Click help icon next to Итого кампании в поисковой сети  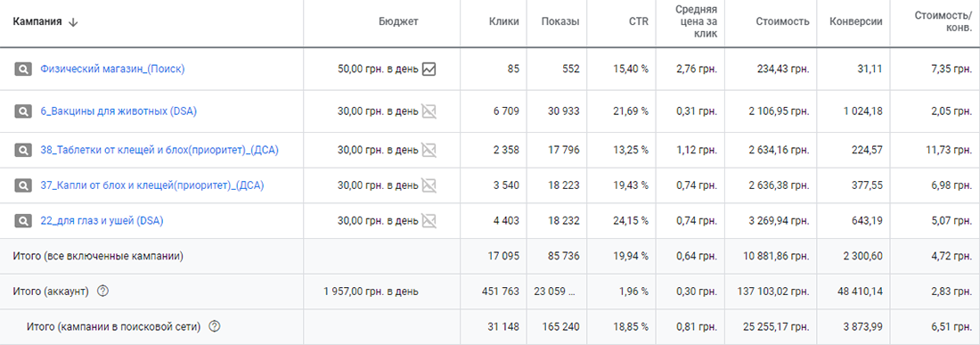click(x=215, y=326)
